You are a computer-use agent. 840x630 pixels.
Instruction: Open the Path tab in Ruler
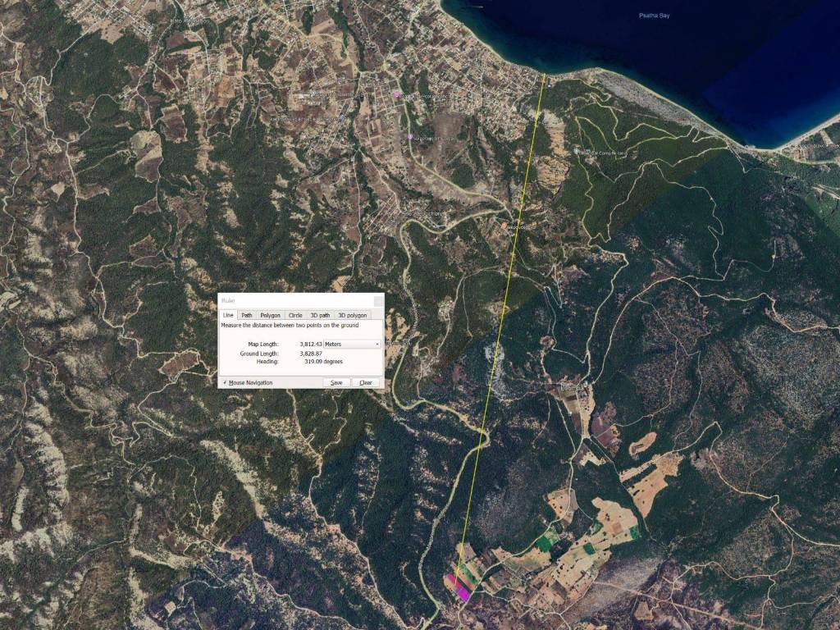point(247,315)
